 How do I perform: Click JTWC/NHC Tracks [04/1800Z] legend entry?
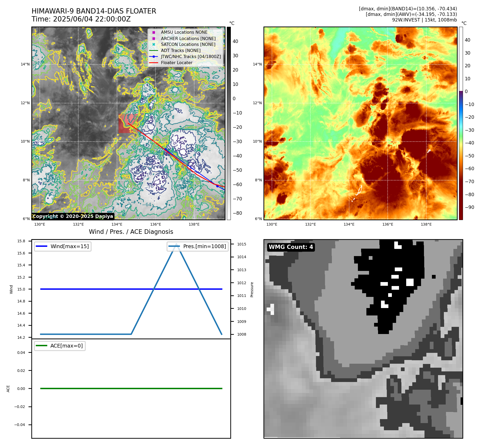click(x=185, y=57)
